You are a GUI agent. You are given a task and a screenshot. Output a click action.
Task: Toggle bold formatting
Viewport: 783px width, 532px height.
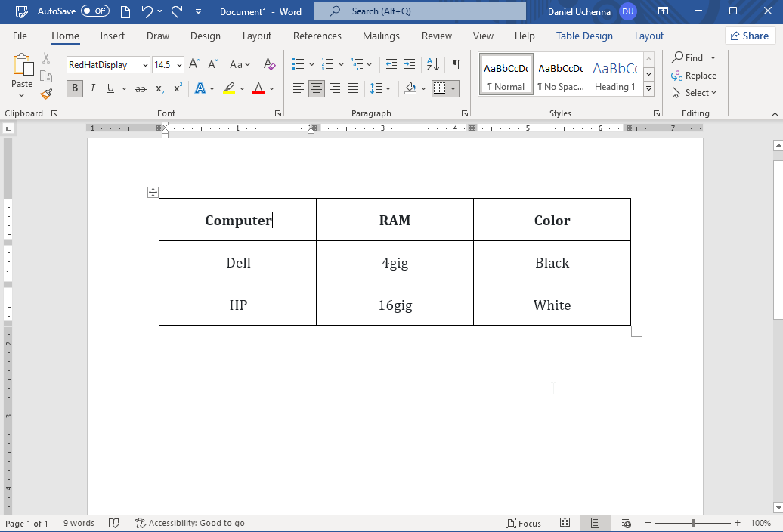click(x=74, y=88)
